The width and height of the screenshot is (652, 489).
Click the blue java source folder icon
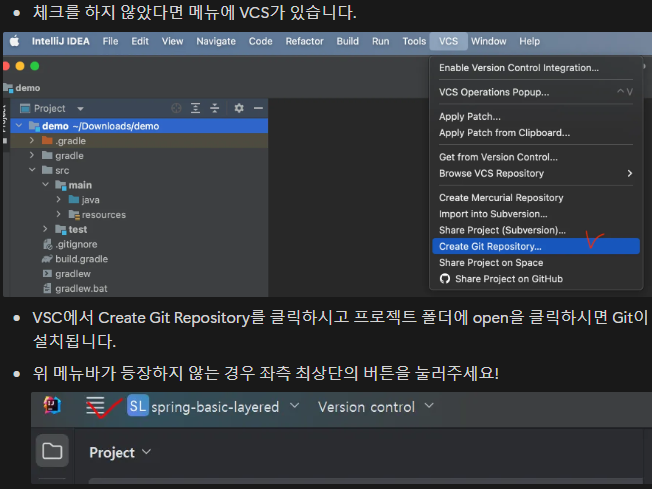click(x=74, y=200)
